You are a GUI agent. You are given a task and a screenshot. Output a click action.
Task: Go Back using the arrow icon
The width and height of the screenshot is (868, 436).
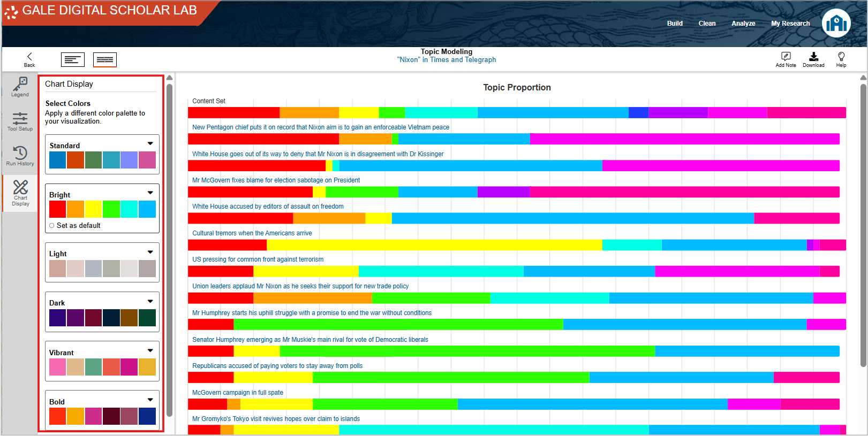tap(29, 56)
